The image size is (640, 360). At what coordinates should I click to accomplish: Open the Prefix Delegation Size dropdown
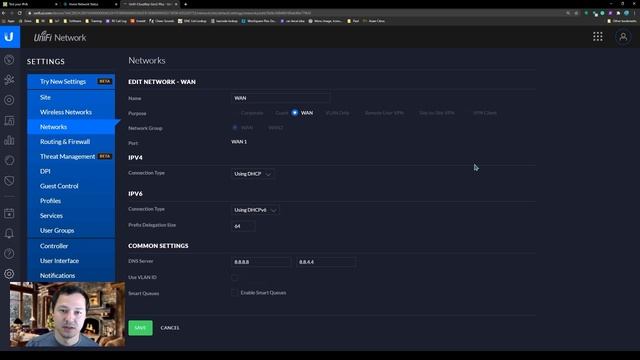point(243,226)
